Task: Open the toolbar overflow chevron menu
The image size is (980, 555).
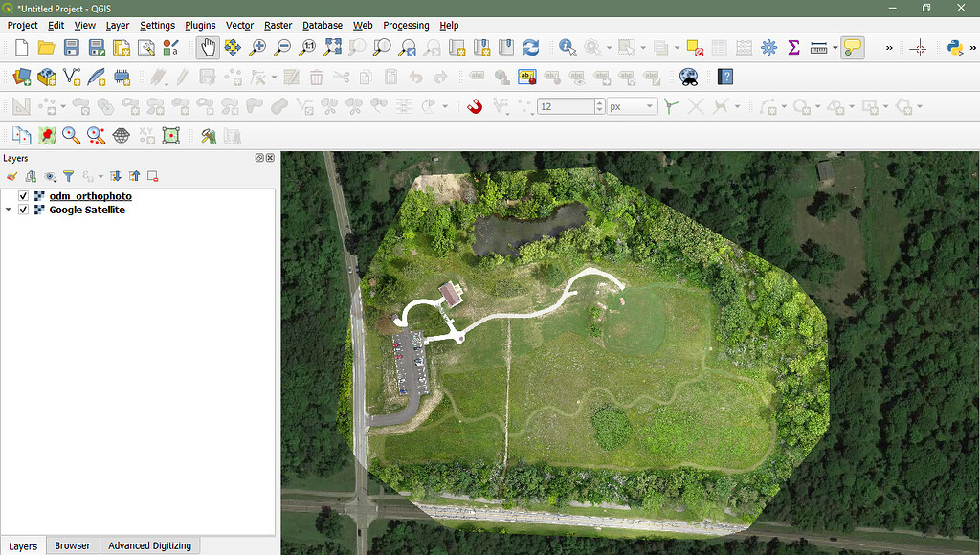Action: pyautogui.click(x=889, y=46)
